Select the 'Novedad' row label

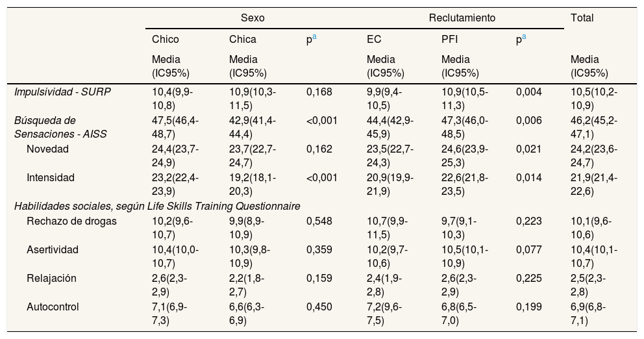[x=47, y=149]
